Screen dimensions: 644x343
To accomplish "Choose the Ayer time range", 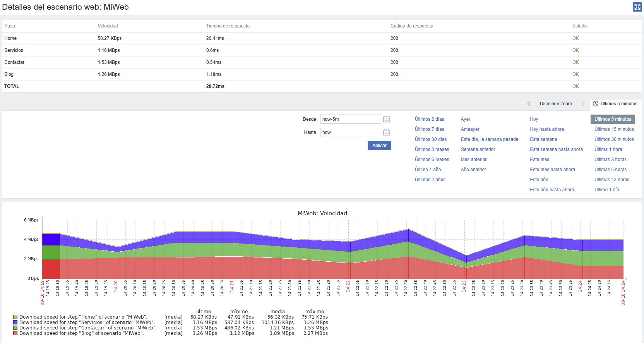I will coord(465,119).
